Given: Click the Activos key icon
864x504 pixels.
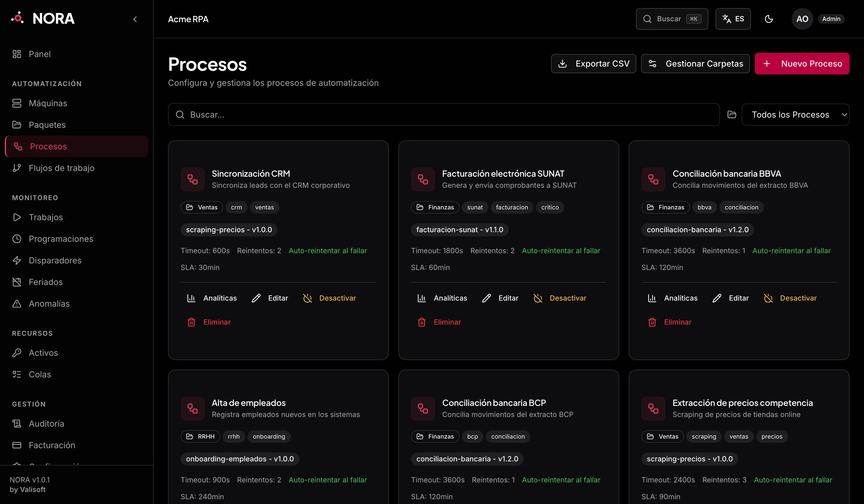Looking at the screenshot, I should (17, 352).
